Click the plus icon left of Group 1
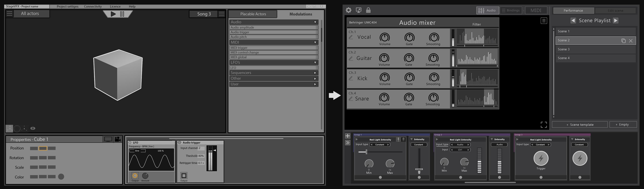This screenshot has width=644, height=189. (x=348, y=136)
